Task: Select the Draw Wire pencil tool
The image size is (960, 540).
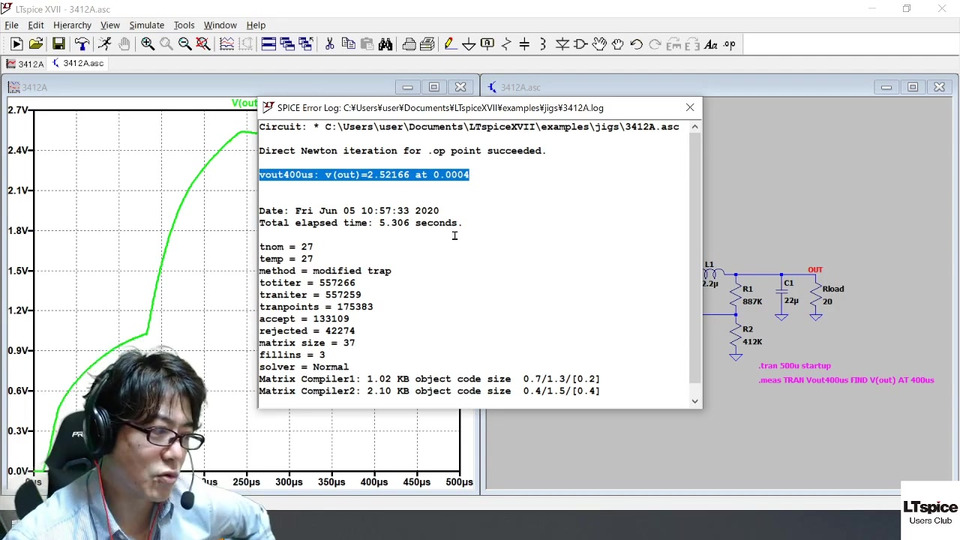Action: (450, 44)
